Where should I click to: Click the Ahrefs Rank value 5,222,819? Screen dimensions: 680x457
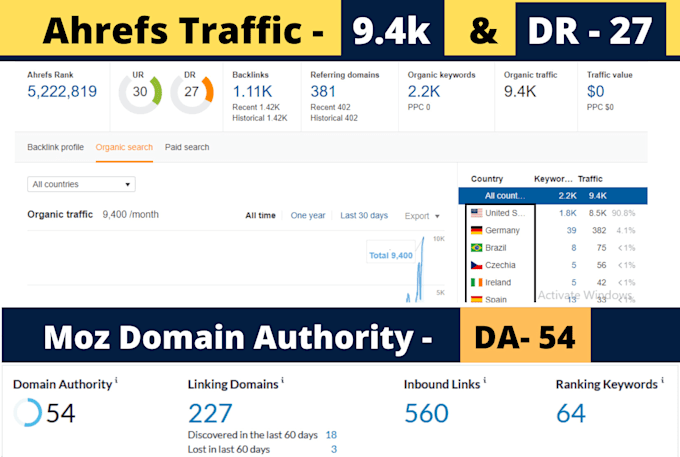point(62,91)
